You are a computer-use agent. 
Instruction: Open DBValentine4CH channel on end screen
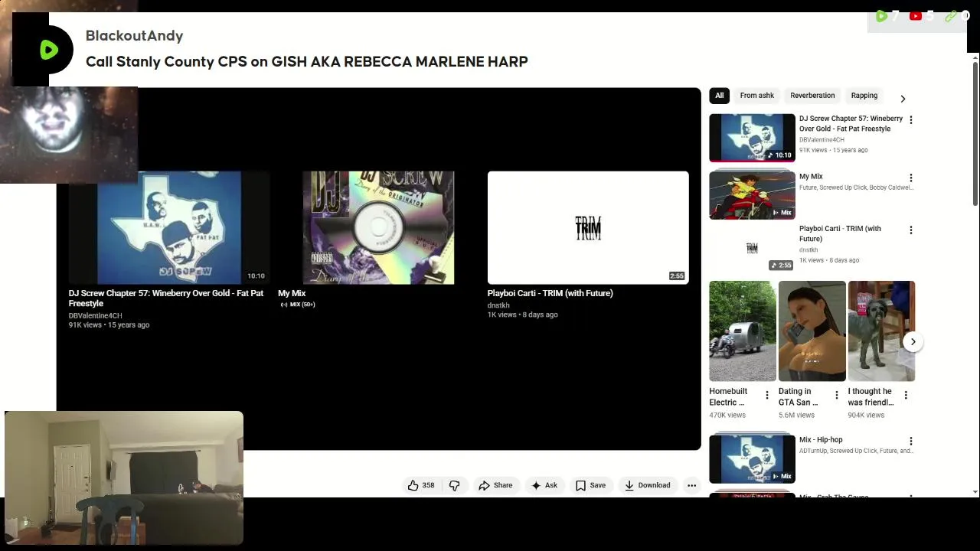tap(95, 315)
